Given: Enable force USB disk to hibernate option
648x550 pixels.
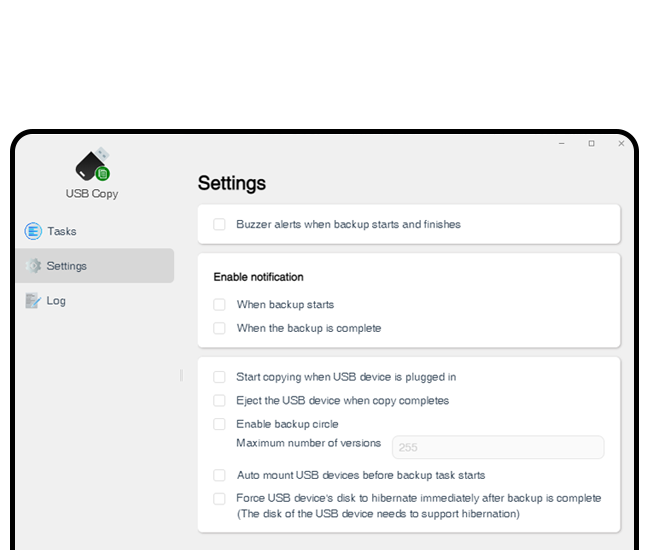Looking at the screenshot, I should [x=219, y=498].
